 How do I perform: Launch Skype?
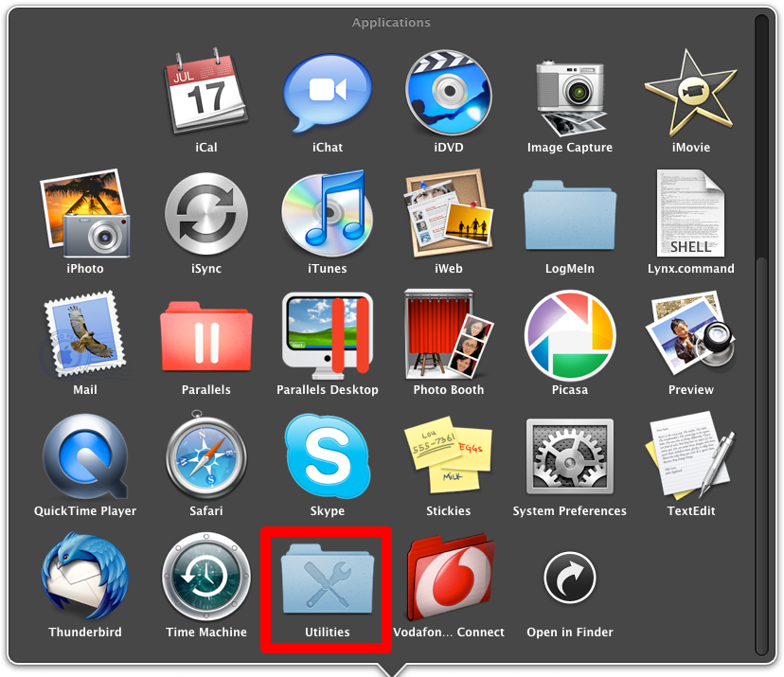pyautogui.click(x=328, y=455)
